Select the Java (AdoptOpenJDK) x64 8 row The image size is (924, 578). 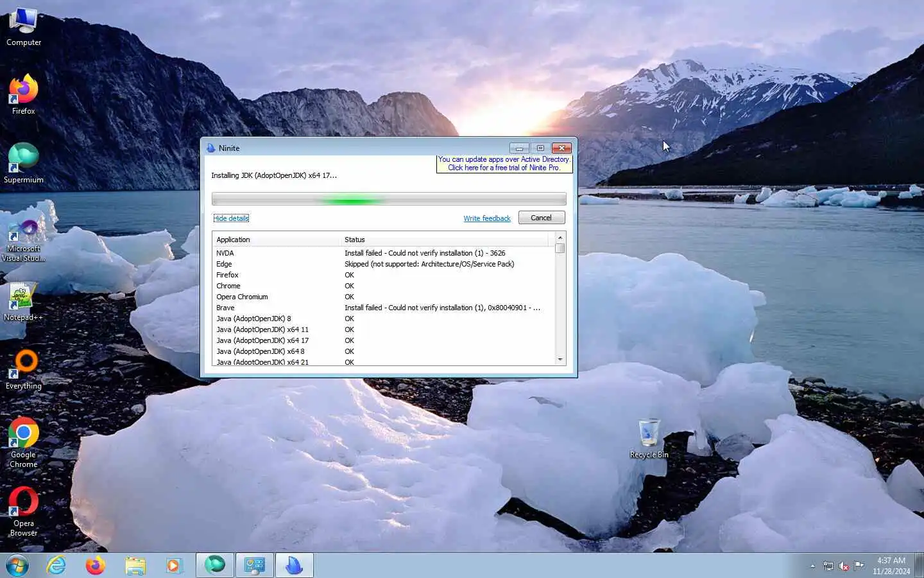click(384, 351)
